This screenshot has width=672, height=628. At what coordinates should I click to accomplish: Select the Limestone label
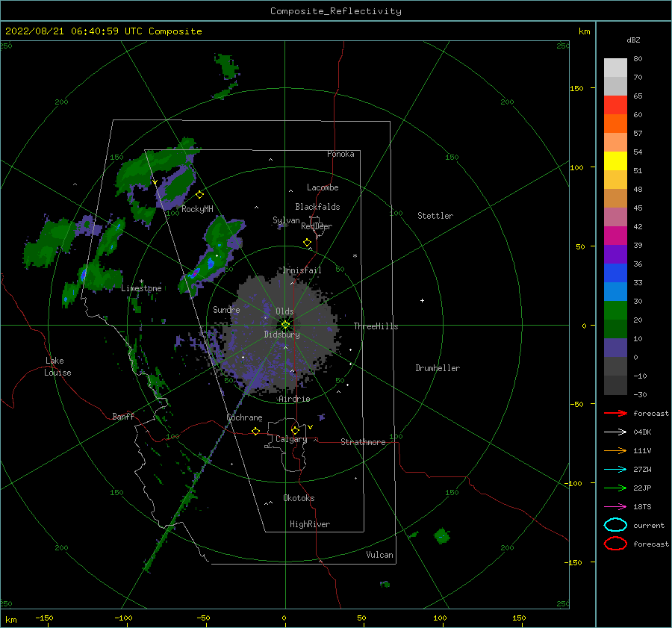141,288
